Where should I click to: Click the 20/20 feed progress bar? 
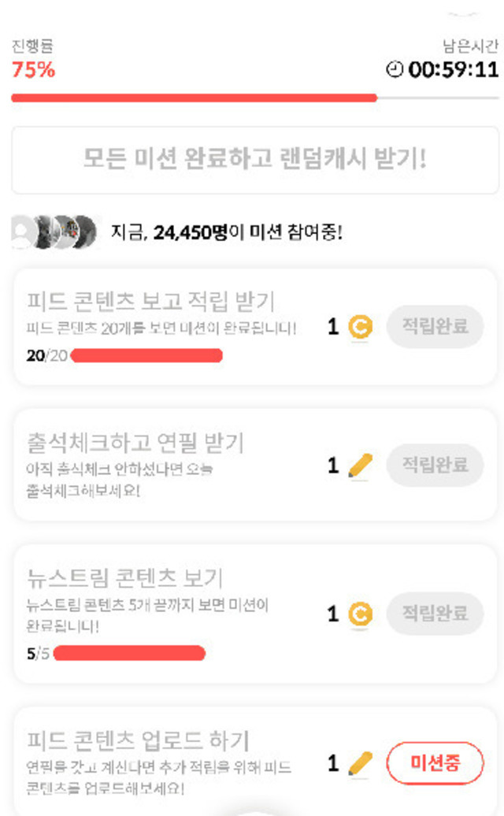(x=146, y=356)
